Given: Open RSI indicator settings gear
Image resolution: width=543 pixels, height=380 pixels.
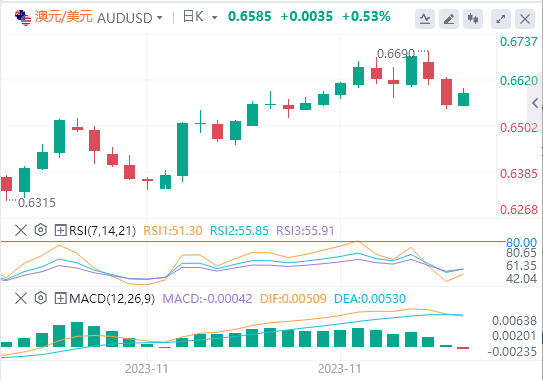Looking at the screenshot, I should coord(41,230).
